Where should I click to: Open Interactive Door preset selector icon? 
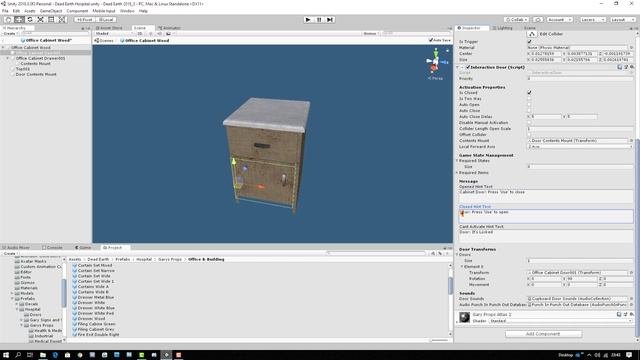(626, 67)
